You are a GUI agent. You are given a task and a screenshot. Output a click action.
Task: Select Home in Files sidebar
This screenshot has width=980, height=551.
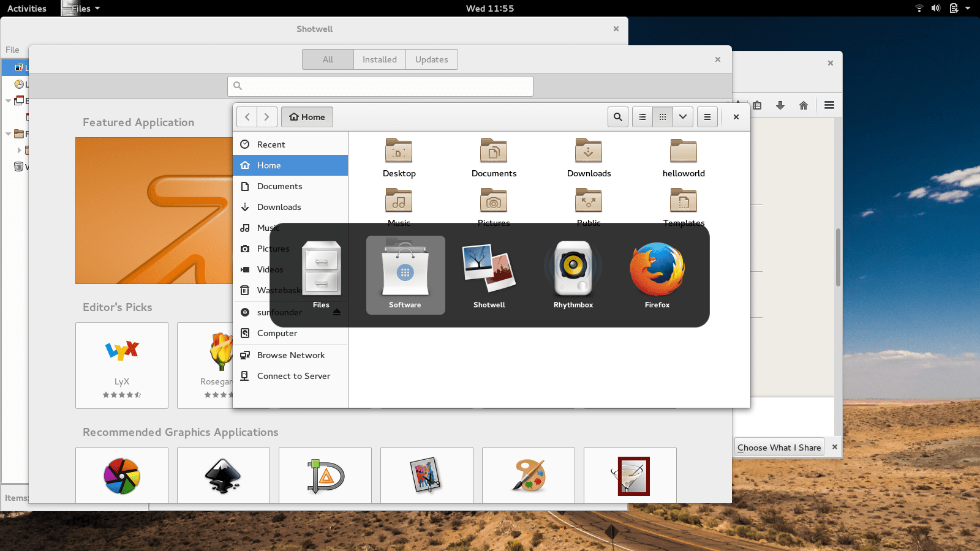click(x=290, y=165)
